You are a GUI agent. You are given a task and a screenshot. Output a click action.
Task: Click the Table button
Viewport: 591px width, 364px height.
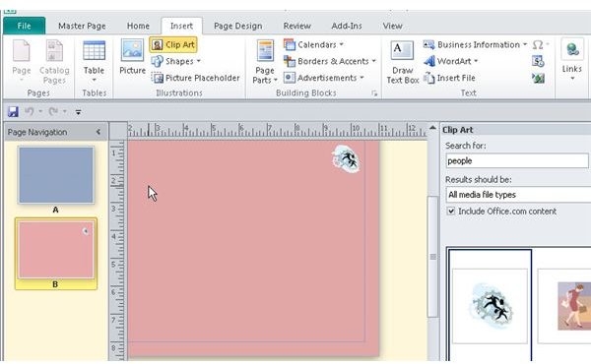point(94,61)
